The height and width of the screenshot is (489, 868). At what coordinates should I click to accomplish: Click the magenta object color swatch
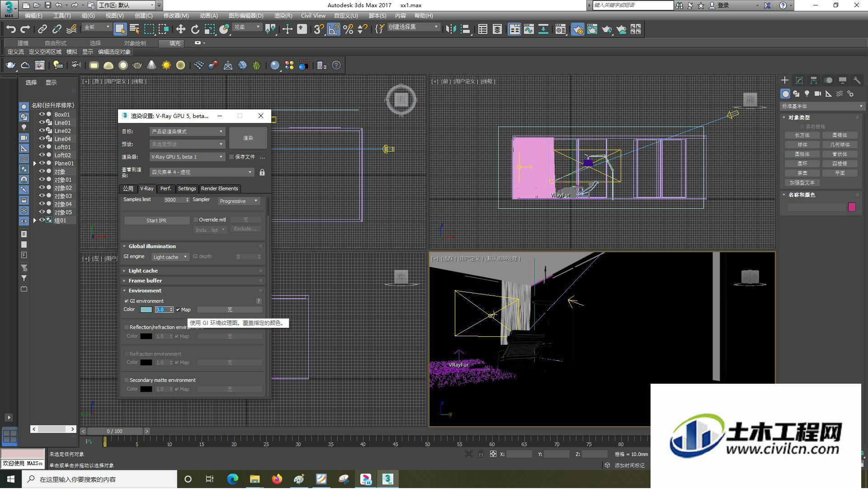[x=852, y=207]
